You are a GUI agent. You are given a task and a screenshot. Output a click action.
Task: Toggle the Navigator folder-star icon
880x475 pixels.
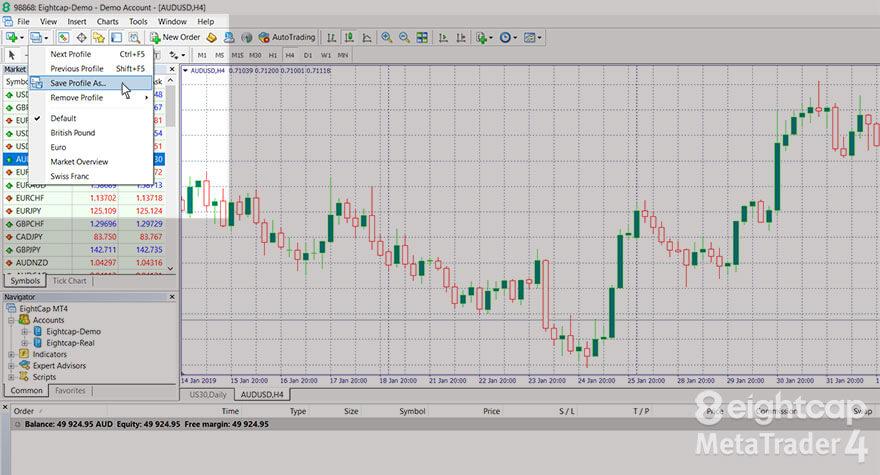(x=99, y=38)
